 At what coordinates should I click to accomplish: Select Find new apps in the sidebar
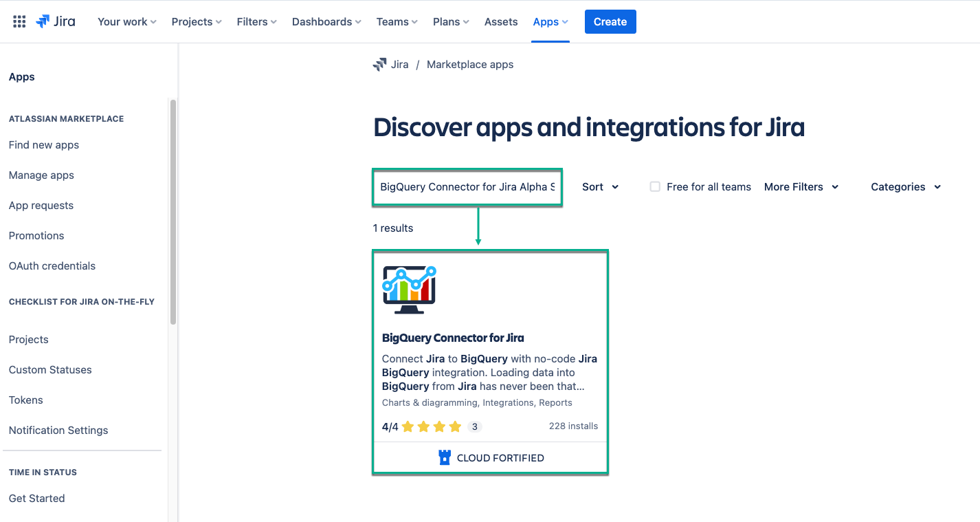click(43, 145)
